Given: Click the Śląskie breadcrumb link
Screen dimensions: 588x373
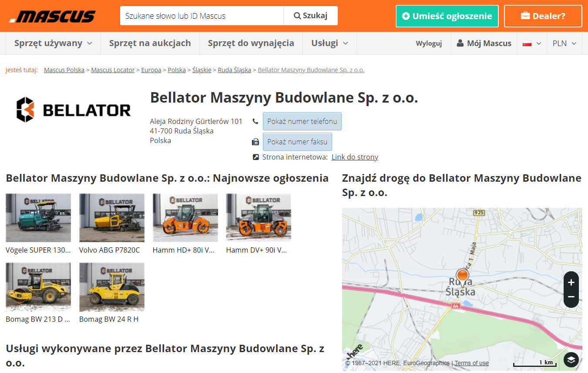Looking at the screenshot, I should pyautogui.click(x=202, y=70).
